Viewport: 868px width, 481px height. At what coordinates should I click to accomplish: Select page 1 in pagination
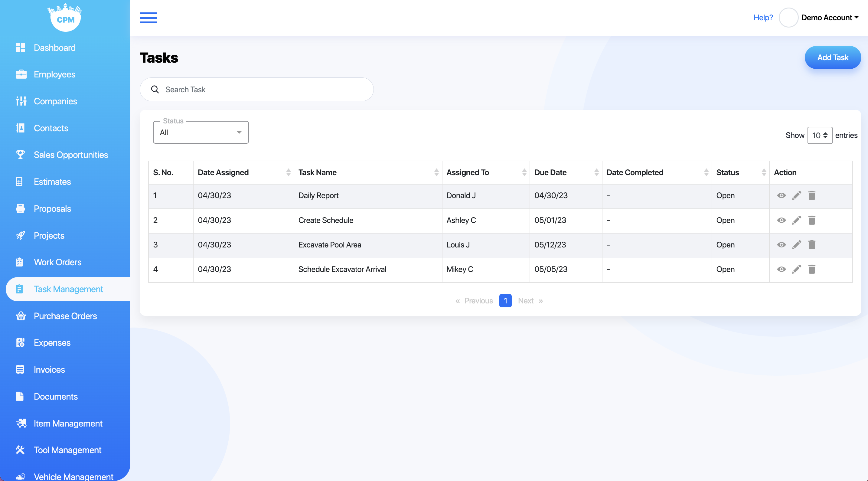tap(505, 301)
